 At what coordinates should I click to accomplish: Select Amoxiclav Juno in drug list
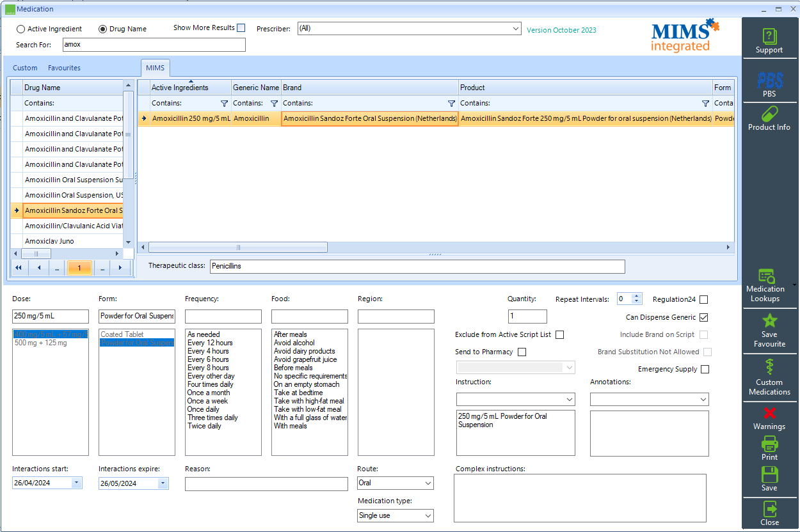(72, 242)
